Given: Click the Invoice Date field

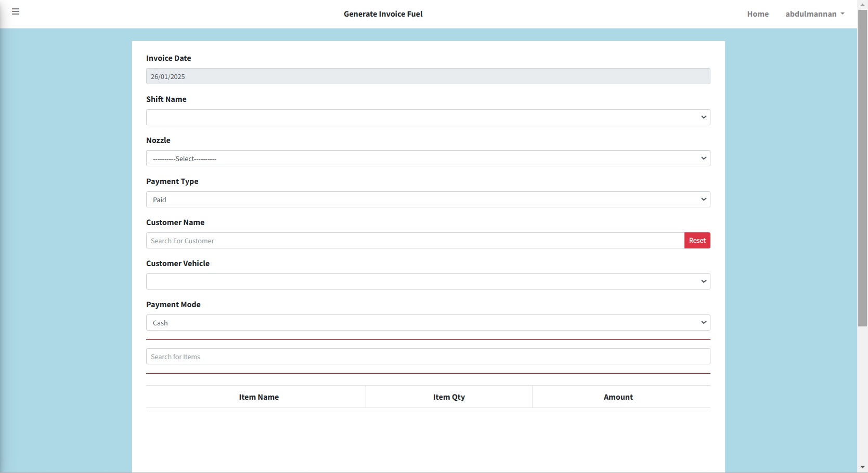Looking at the screenshot, I should 427,76.
